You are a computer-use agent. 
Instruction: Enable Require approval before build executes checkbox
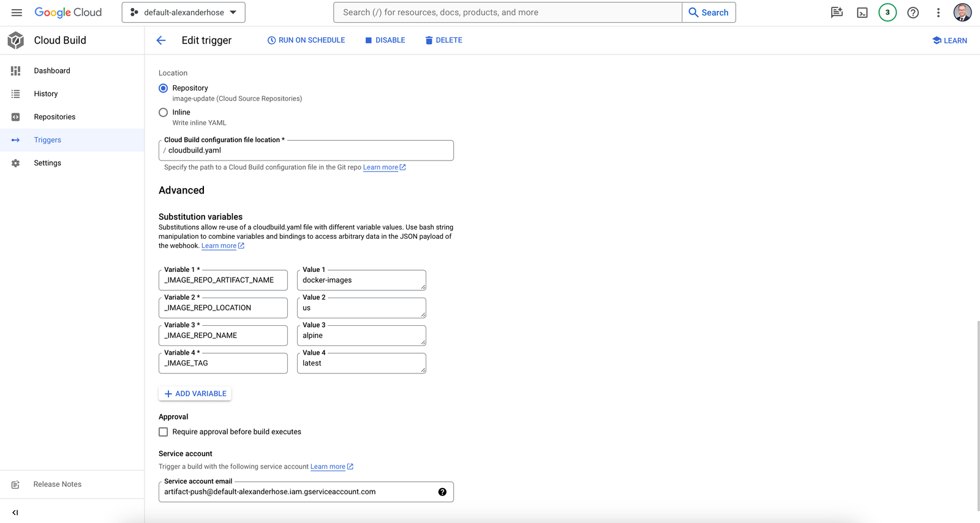pos(163,432)
